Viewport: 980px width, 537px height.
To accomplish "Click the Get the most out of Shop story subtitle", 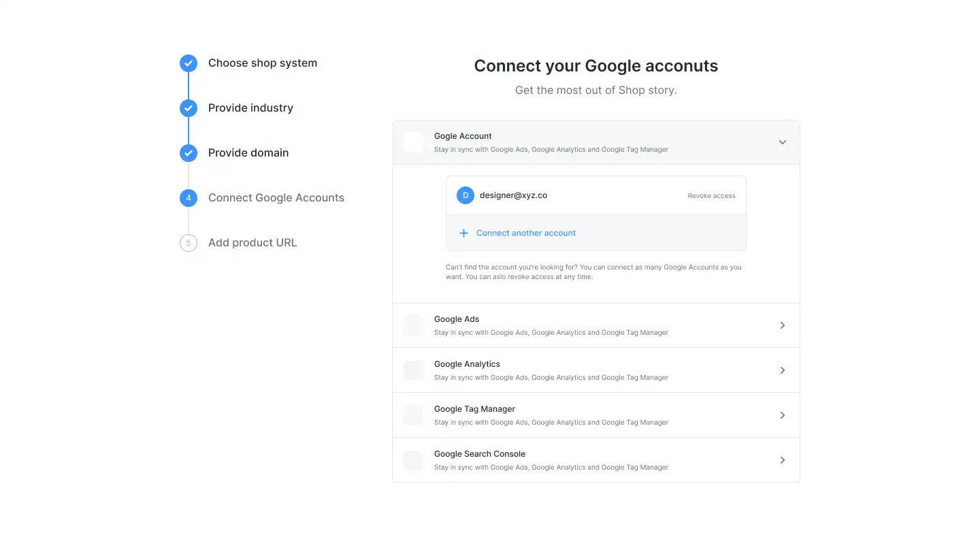I will click(x=596, y=90).
